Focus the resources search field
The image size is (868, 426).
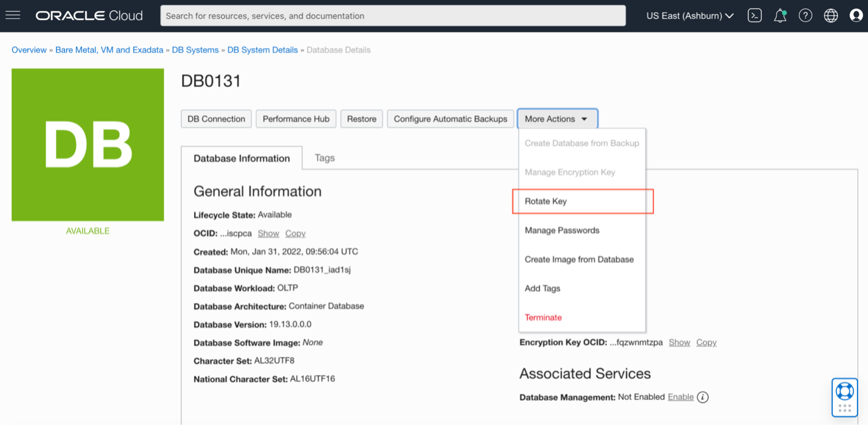pyautogui.click(x=392, y=16)
